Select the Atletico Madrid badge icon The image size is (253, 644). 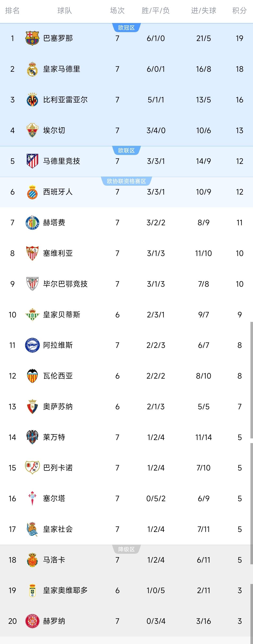(x=32, y=161)
